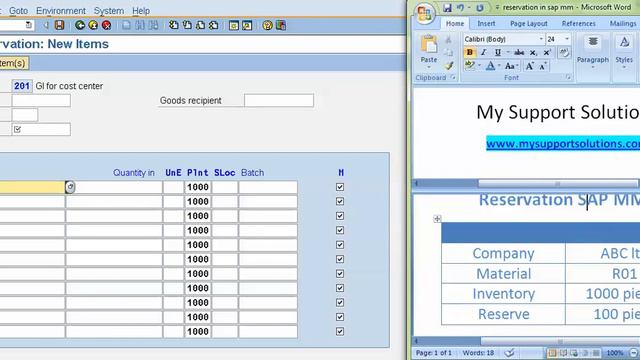Switch to the Insert tab in Word
The height and width of the screenshot is (360, 640).
click(x=486, y=24)
